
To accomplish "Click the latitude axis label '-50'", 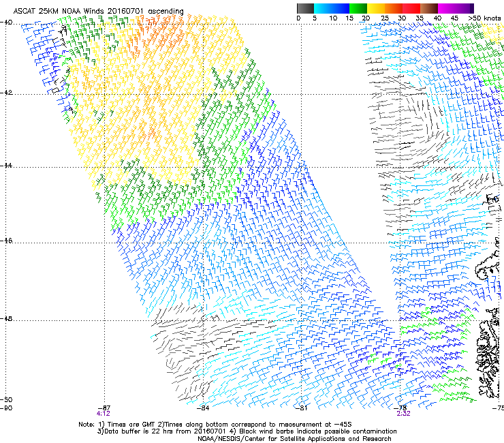I will point(6,399).
